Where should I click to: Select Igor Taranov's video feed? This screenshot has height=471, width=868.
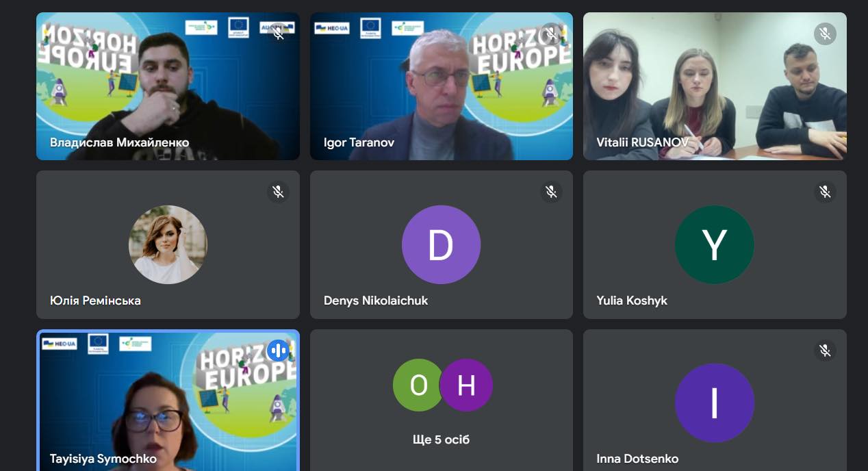[x=442, y=86]
